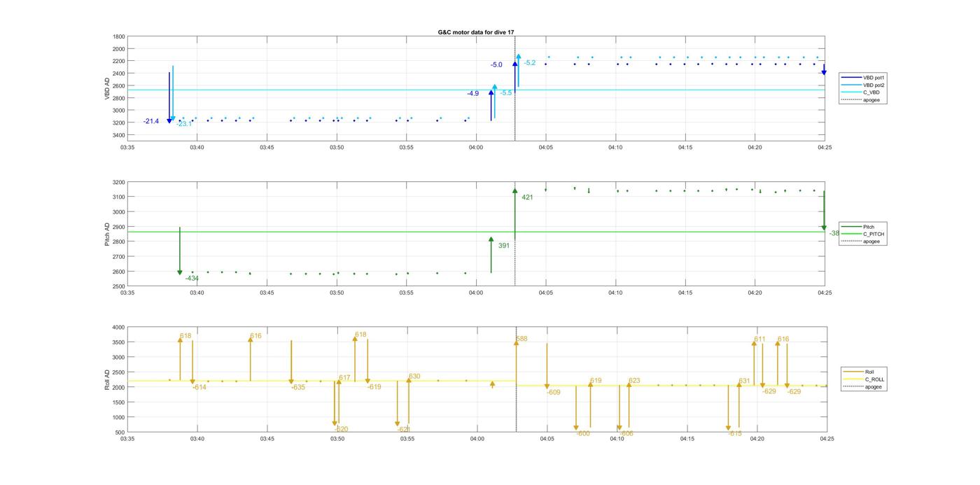
Task: Click the '-4.9' VBD data label
Action: 473,93
